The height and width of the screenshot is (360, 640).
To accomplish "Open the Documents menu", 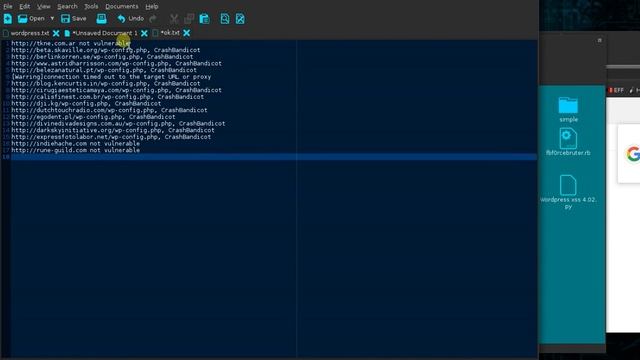I will pos(122,7).
